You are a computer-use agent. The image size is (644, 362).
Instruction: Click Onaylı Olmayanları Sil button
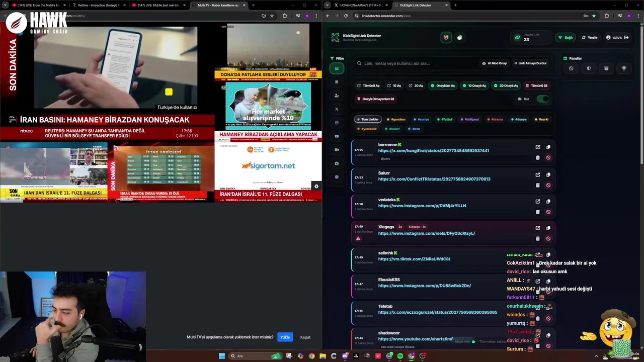(x=376, y=99)
